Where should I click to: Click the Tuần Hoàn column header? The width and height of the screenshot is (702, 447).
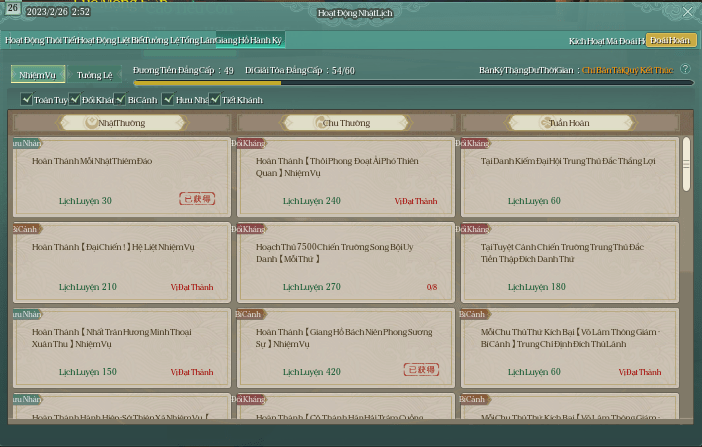569,122
